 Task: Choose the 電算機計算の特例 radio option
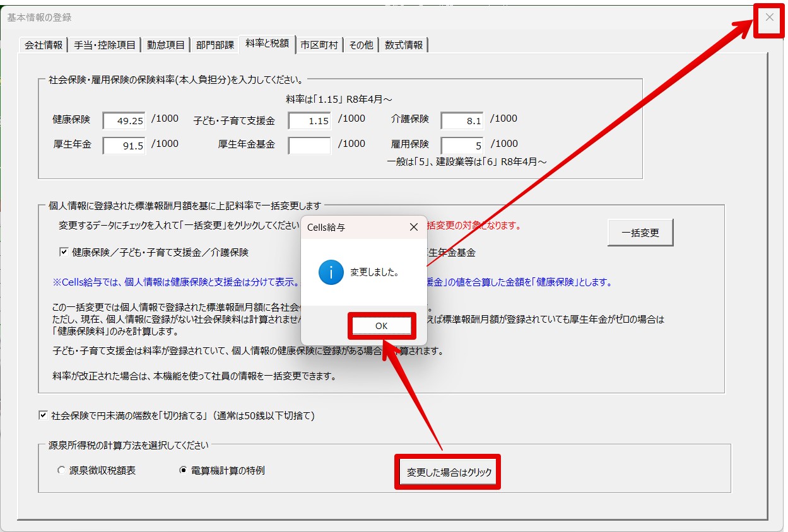[x=184, y=470]
